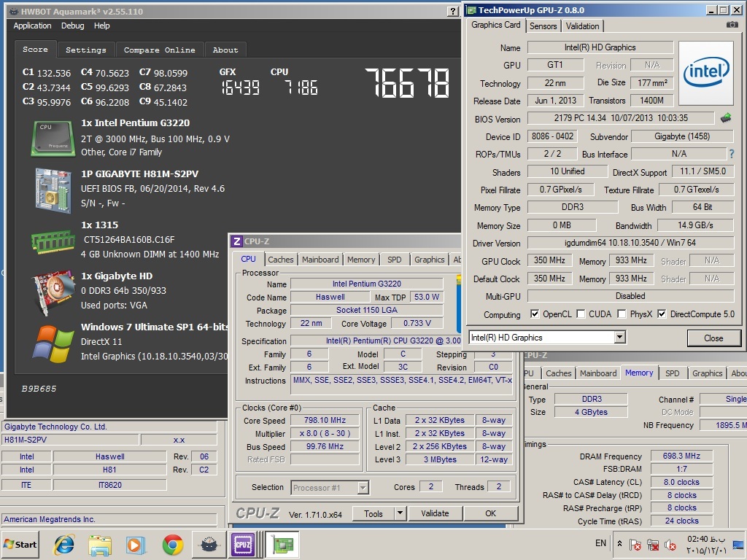Click the GPU-Z BIOS save chip icon

click(726, 117)
